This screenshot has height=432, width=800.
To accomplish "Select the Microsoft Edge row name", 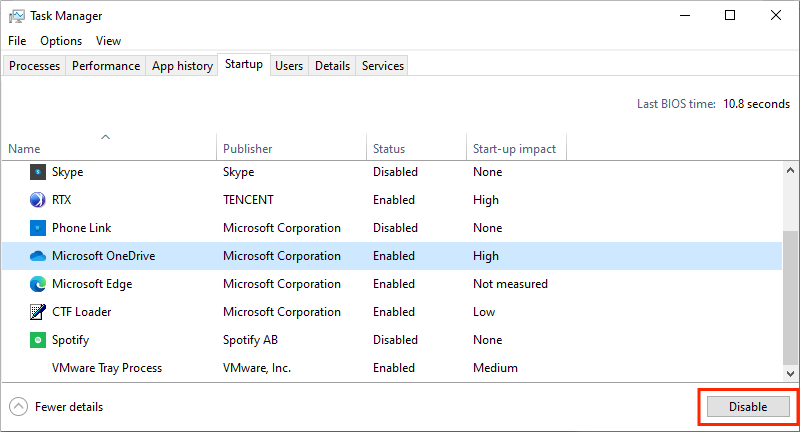I will pos(92,284).
